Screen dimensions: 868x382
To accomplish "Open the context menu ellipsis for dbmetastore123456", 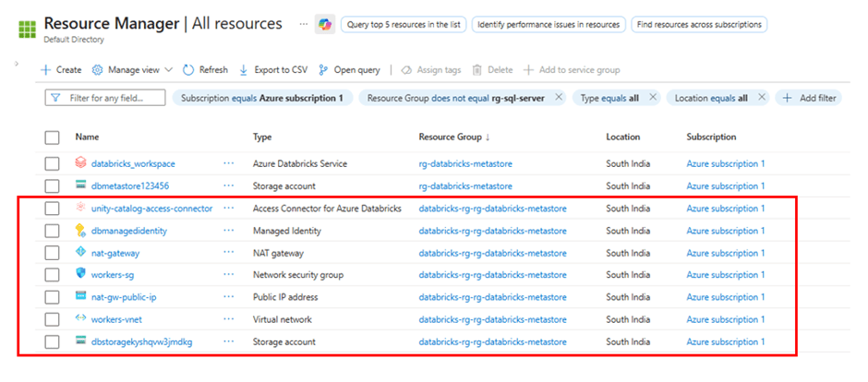I will point(229,185).
